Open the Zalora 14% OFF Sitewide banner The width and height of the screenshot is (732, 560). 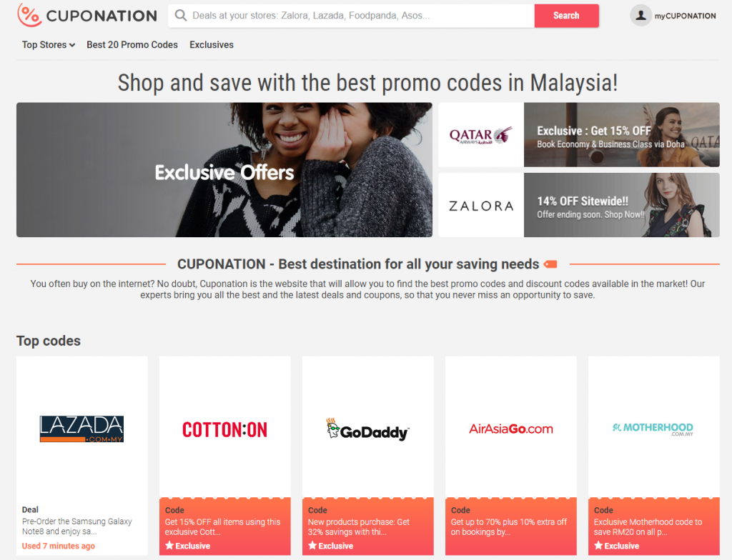(621, 205)
